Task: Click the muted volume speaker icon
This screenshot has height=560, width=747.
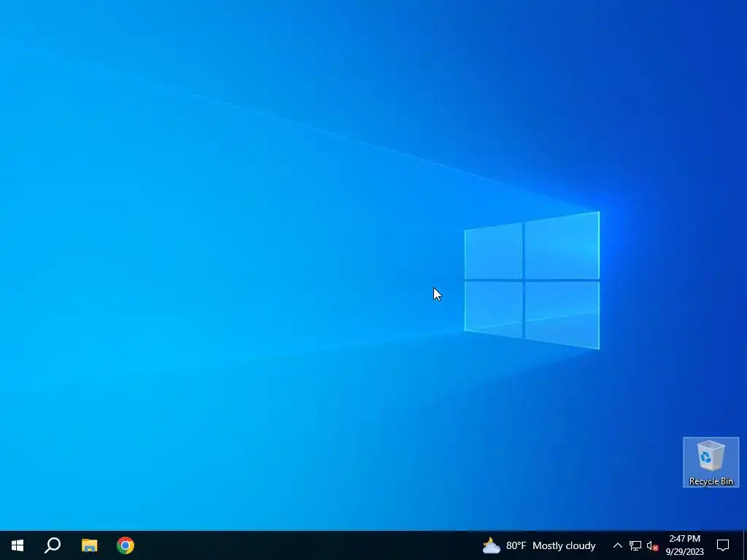Action: [653, 545]
